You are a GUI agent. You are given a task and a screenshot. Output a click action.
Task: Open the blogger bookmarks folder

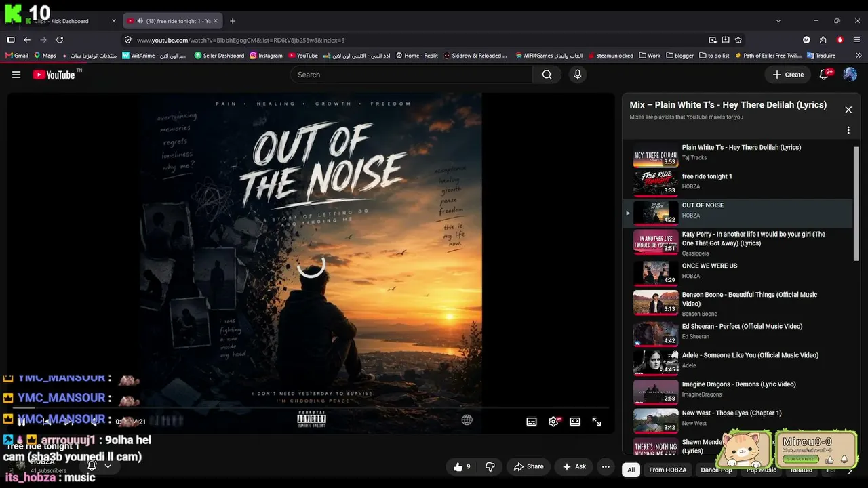[x=680, y=56]
